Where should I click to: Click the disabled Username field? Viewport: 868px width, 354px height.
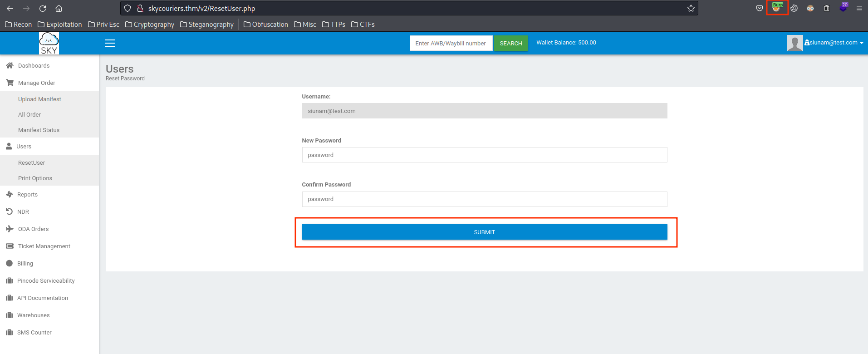485,111
